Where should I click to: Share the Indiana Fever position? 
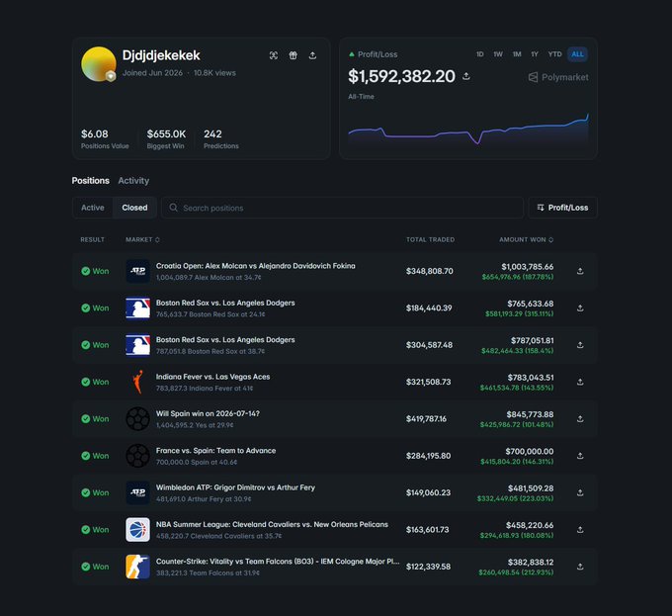[x=580, y=382]
